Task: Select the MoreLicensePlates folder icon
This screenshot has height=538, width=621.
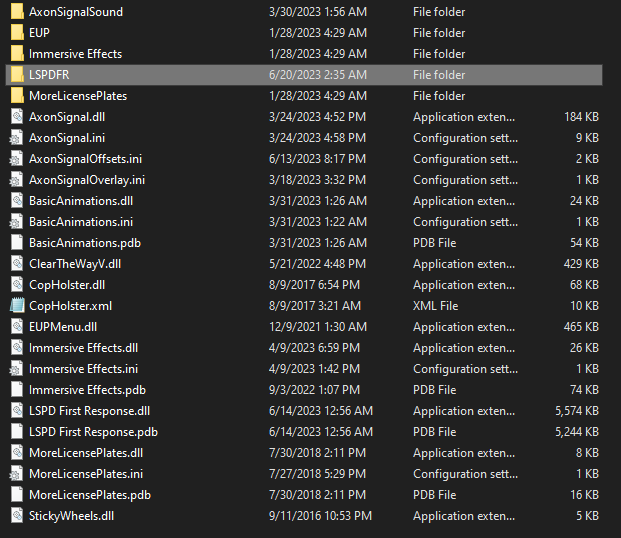Action: coord(17,96)
